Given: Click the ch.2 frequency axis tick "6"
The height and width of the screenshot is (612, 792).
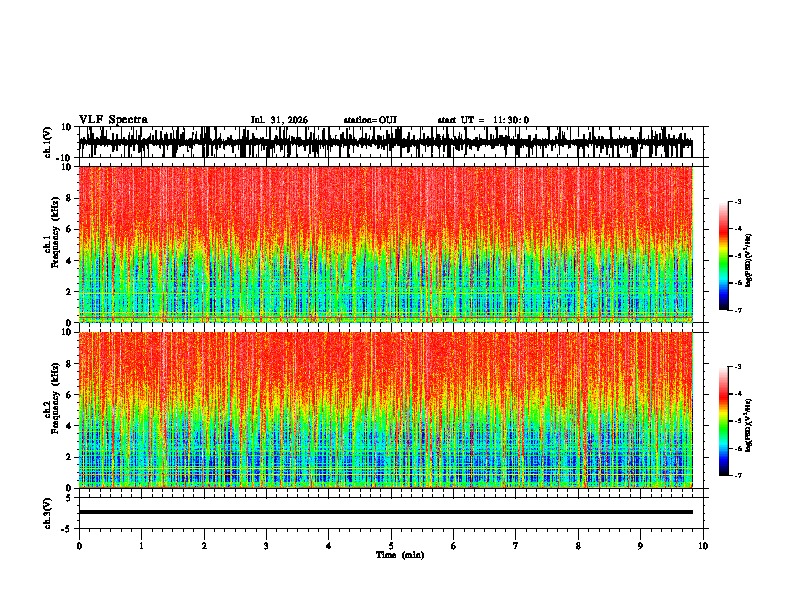Looking at the screenshot, I should [x=70, y=394].
